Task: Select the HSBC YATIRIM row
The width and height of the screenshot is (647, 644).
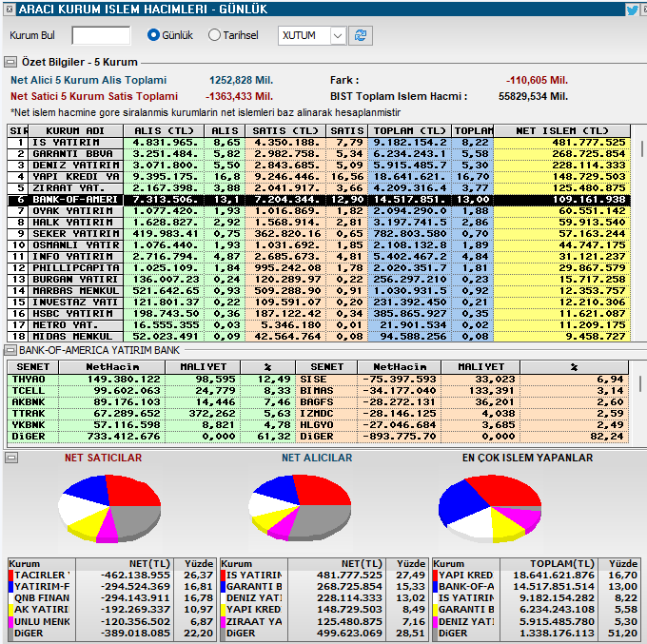Action: tap(319, 314)
